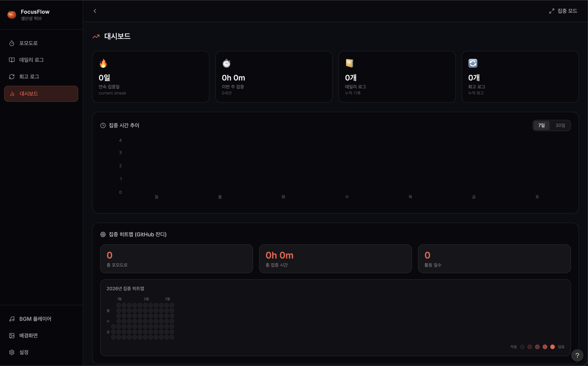Click the darkest 적음 legend swatch
Screen dimensions: 588x366
[522, 347]
